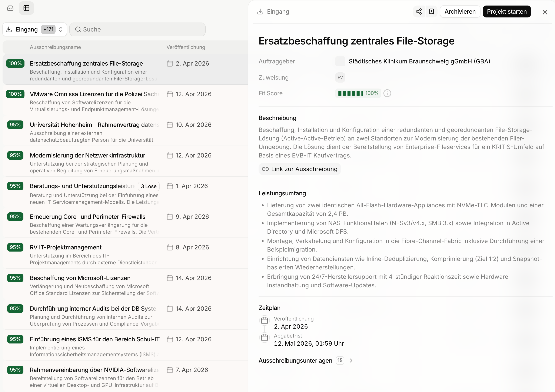The width and height of the screenshot is (555, 392).
Task: Click the bookmark icon next to Archivieren
Action: click(x=432, y=12)
